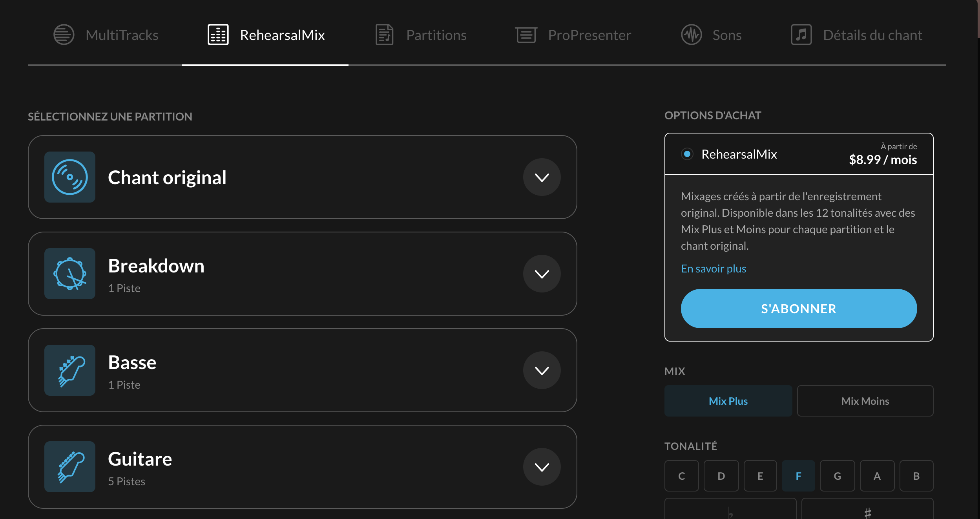Select the Mix Plus option
This screenshot has width=980, height=519.
coord(728,401)
